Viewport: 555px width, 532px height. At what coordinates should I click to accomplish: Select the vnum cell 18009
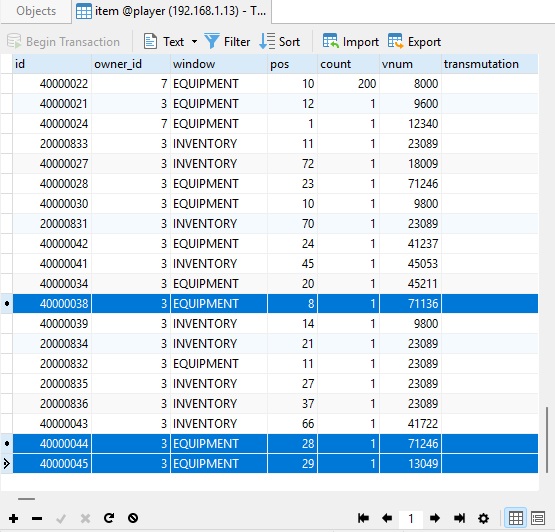[411, 164]
